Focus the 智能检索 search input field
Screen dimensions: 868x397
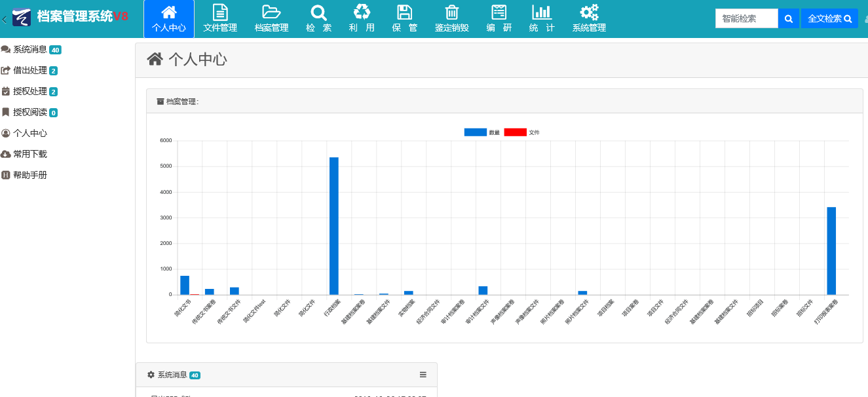point(746,18)
